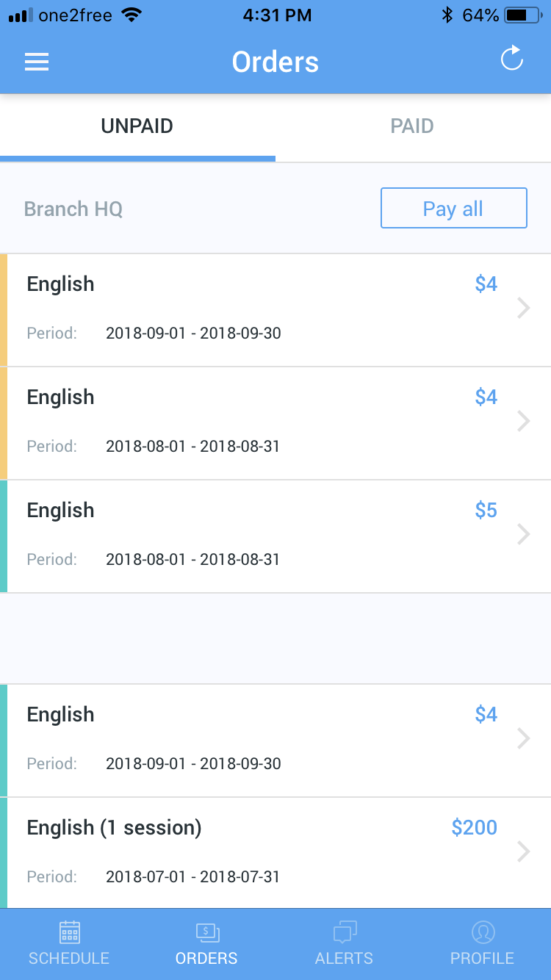Open the hamburger menu
Viewport: 551px width, 980px height.
click(x=37, y=62)
